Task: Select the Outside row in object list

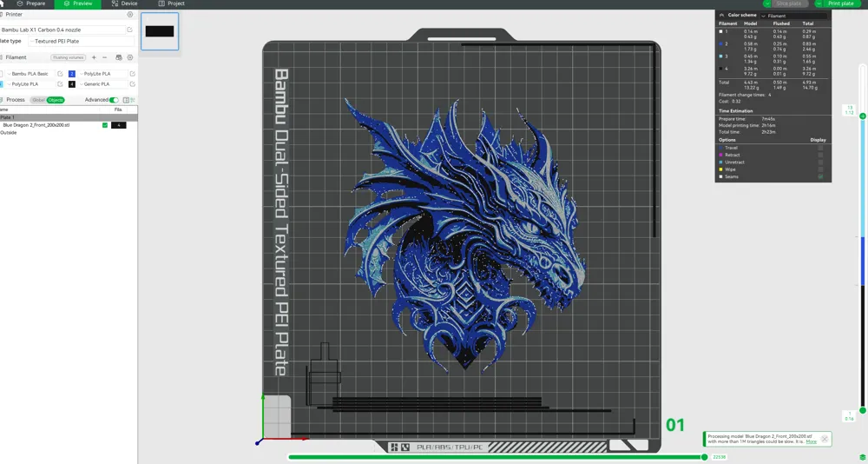Action: pos(9,133)
